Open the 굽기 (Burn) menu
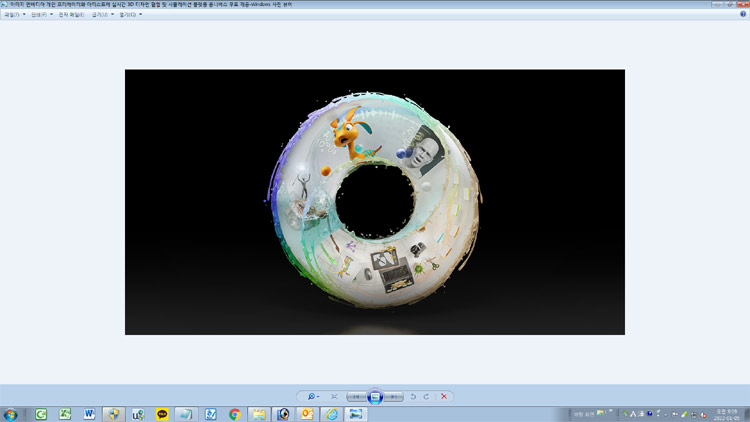This screenshot has width=750, height=422. 102,15
